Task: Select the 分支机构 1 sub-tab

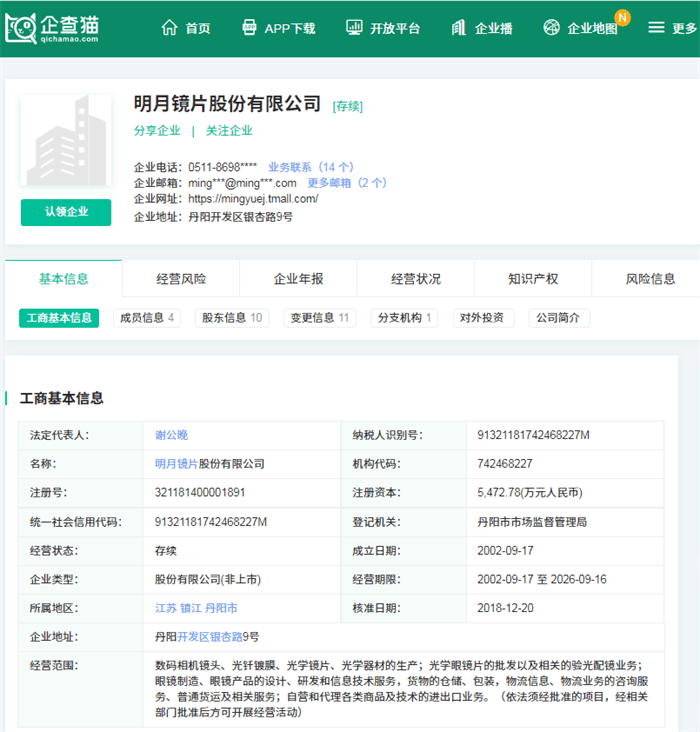Action: click(x=404, y=318)
